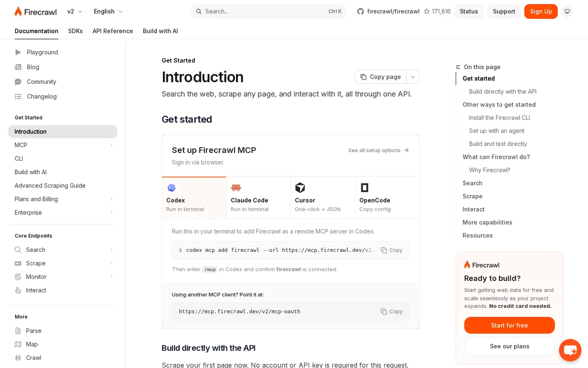588x368 pixels.
Task: Click the search bar magnifier icon
Action: click(x=199, y=11)
